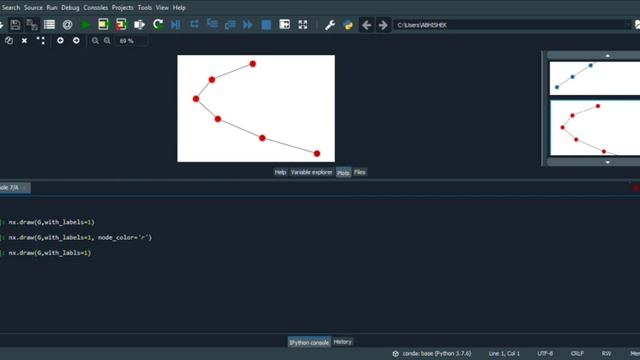Select the blue graph thumbnail
The image size is (640, 360).
tap(595, 78)
